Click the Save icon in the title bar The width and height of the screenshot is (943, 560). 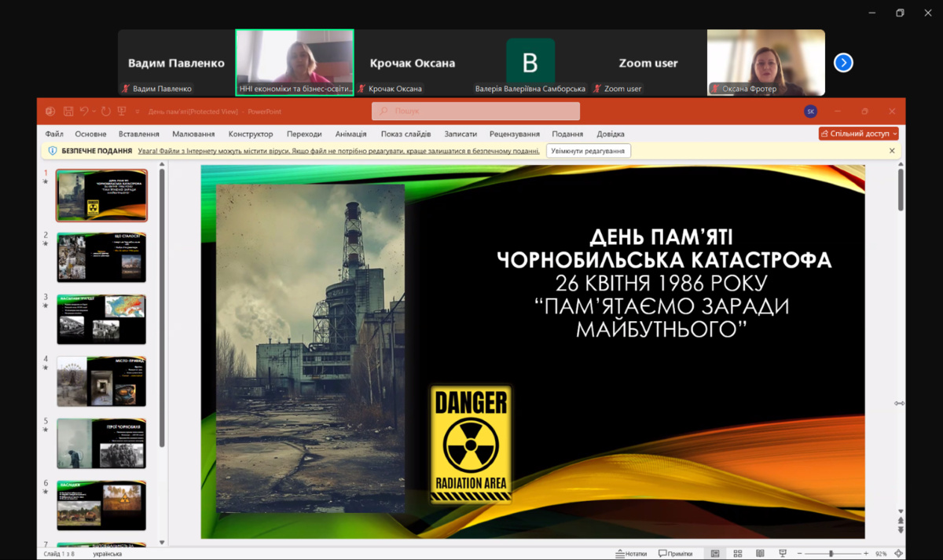tap(68, 112)
